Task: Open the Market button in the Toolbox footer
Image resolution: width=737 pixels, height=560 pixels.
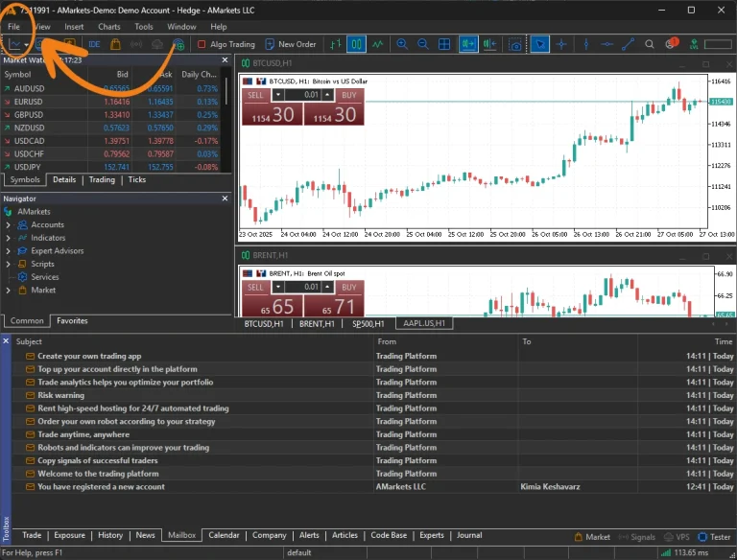Action: 592,537
